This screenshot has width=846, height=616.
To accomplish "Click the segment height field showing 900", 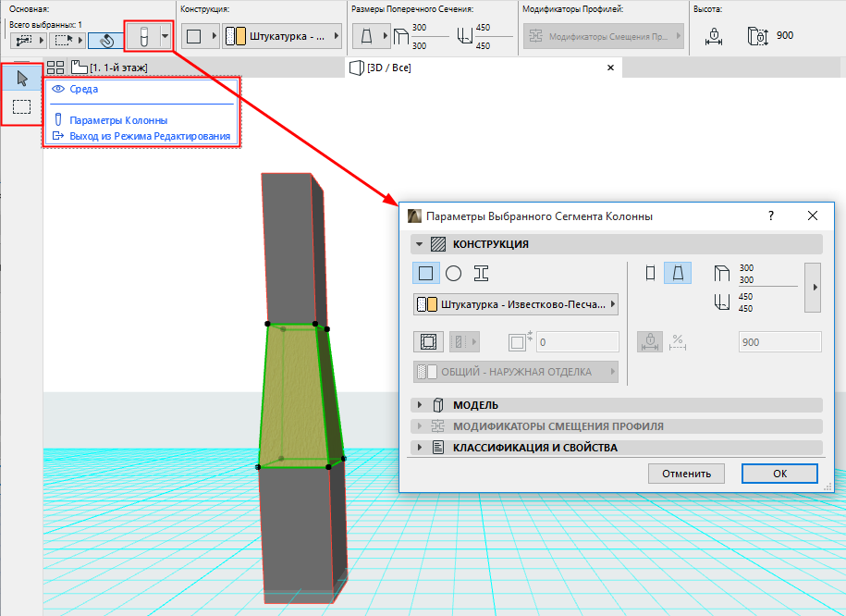I will [x=779, y=342].
